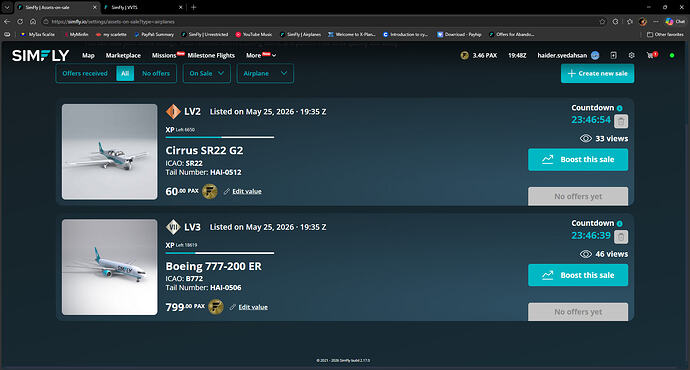Delete the Cirrus SR22 G2 listing via trash icon

coord(621,121)
